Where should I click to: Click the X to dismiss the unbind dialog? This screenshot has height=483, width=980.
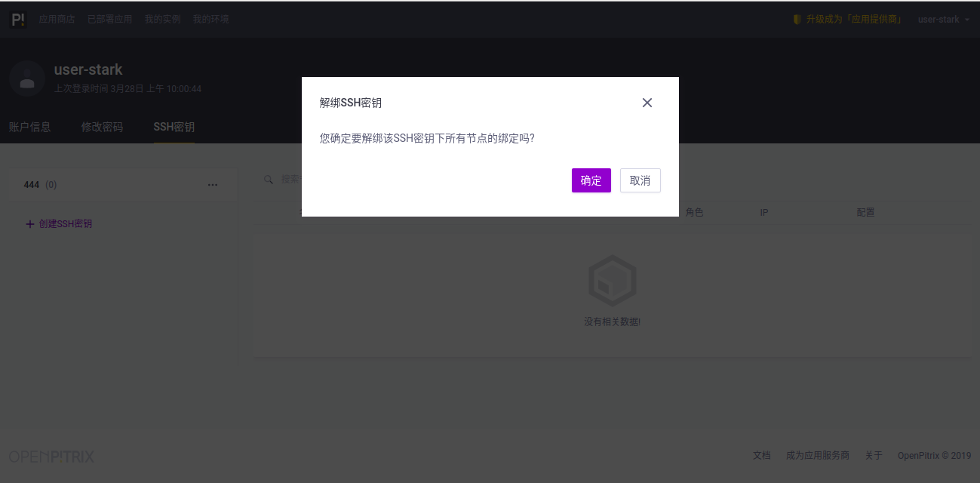647,103
